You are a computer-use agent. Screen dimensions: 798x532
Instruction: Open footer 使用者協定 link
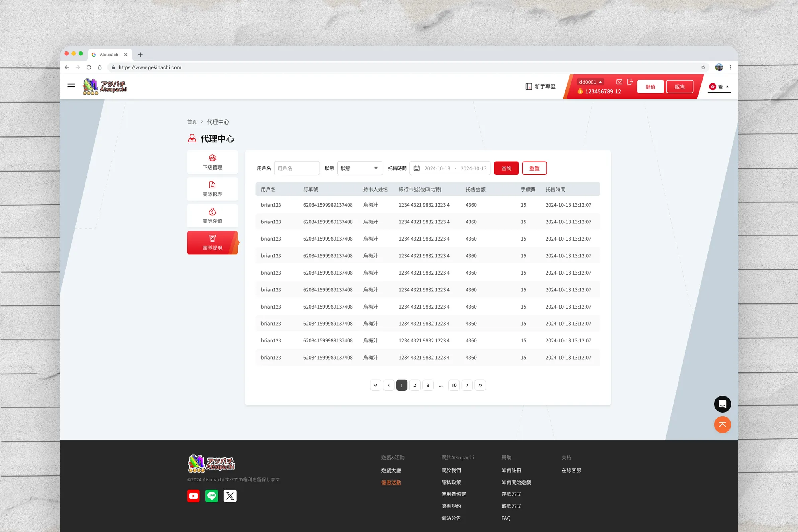(x=454, y=494)
